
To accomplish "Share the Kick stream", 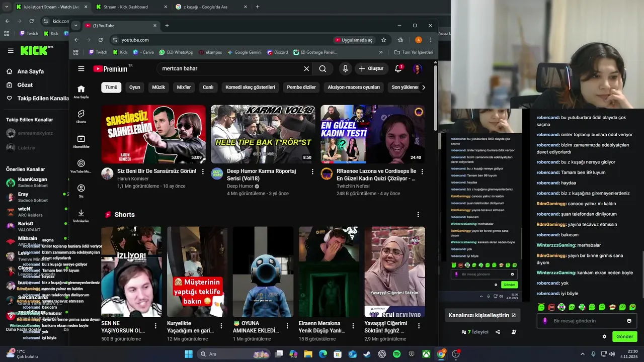I will (x=498, y=332).
